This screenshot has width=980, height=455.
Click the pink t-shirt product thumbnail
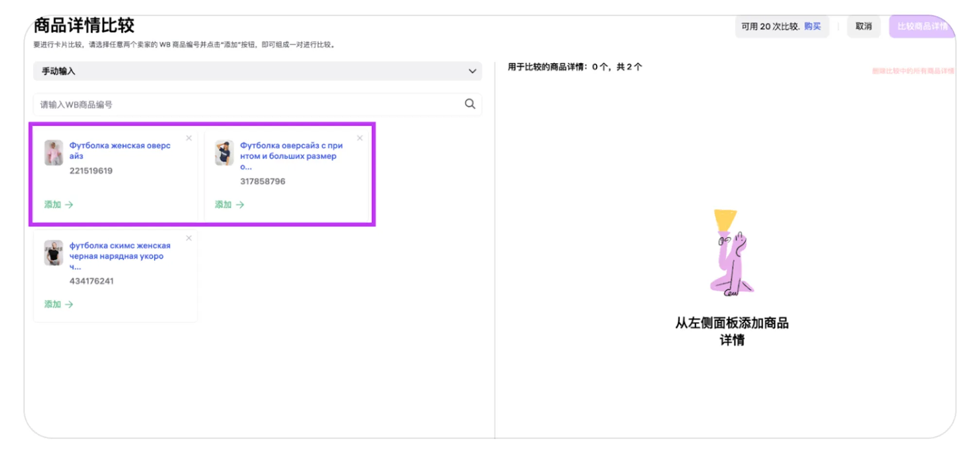(53, 152)
